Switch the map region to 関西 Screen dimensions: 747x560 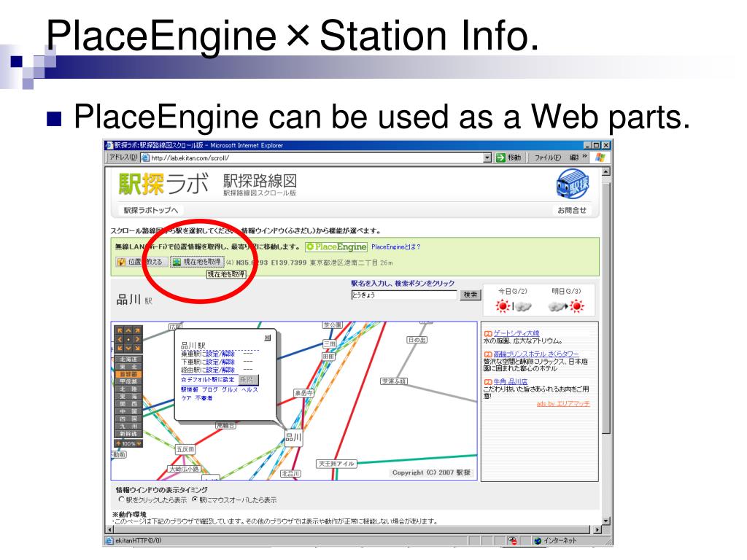[x=128, y=404]
